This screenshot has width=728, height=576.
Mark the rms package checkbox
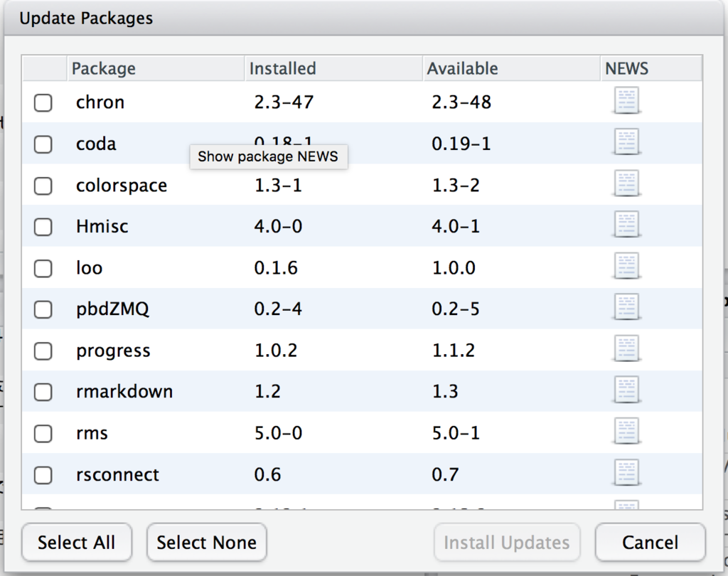tap(43, 433)
